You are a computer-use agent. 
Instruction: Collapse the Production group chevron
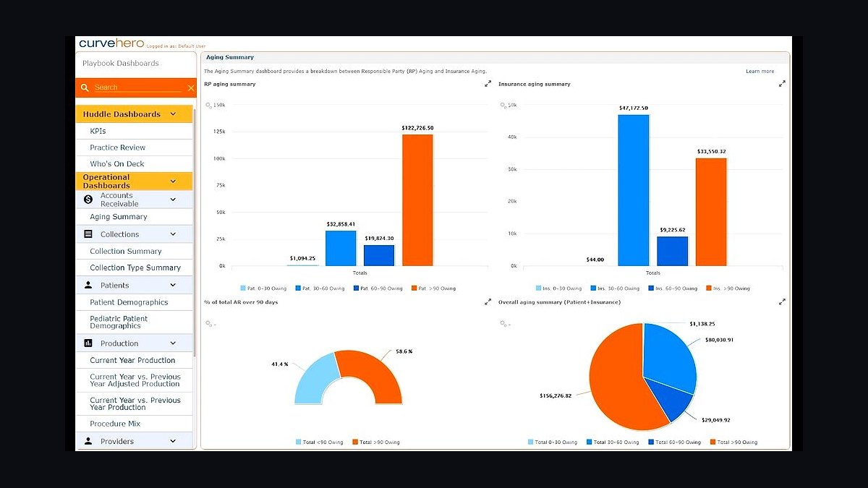pos(173,343)
